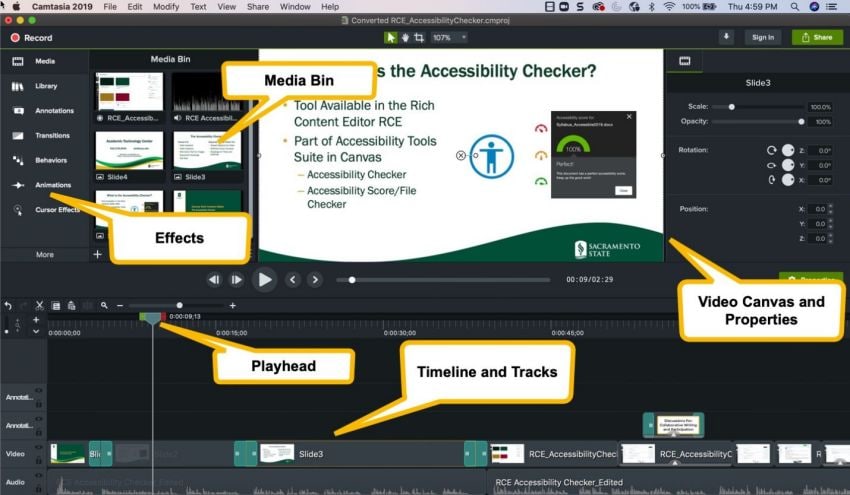Click the preview scrubber bar

coord(443,280)
